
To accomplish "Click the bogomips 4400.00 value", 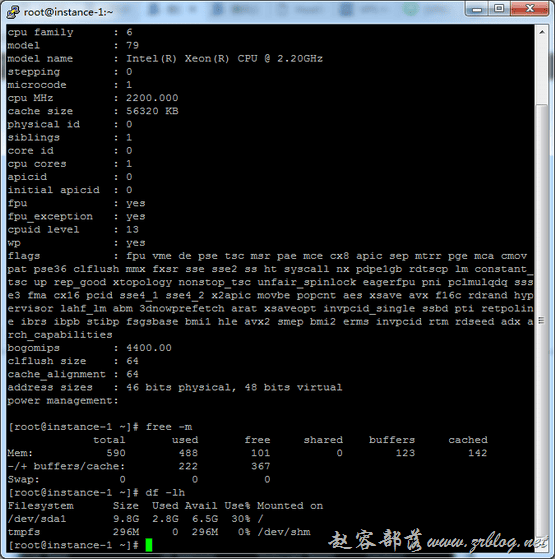I will [x=149, y=348].
